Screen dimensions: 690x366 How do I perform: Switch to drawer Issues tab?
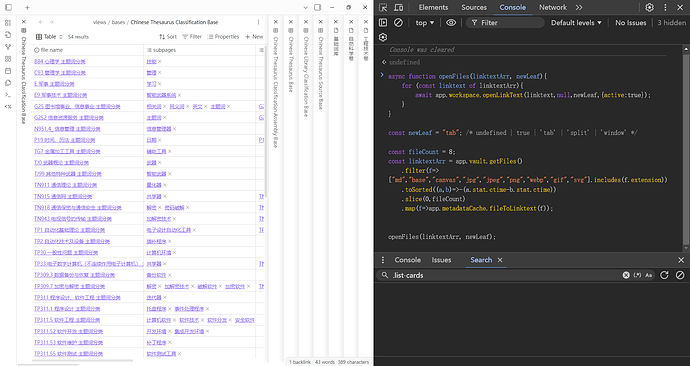point(441,260)
